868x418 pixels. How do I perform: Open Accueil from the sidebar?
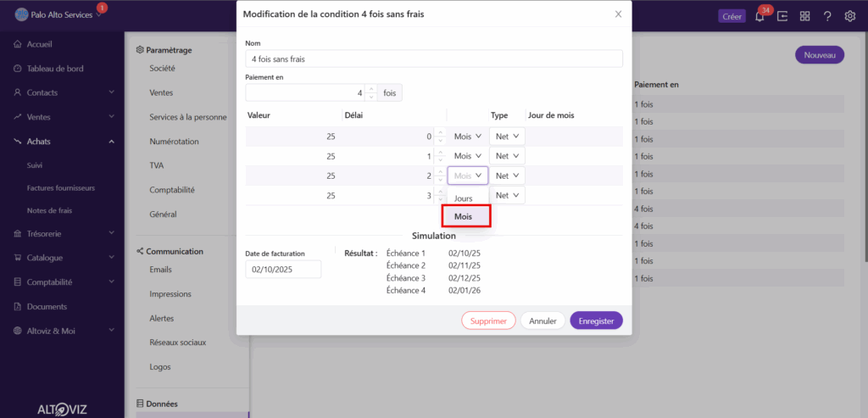pos(44,44)
